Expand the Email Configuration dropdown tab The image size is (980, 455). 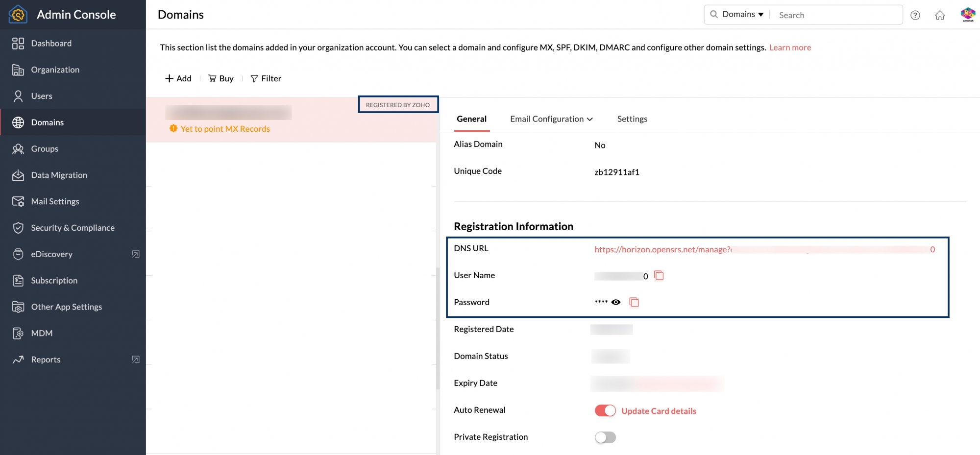[x=551, y=119]
